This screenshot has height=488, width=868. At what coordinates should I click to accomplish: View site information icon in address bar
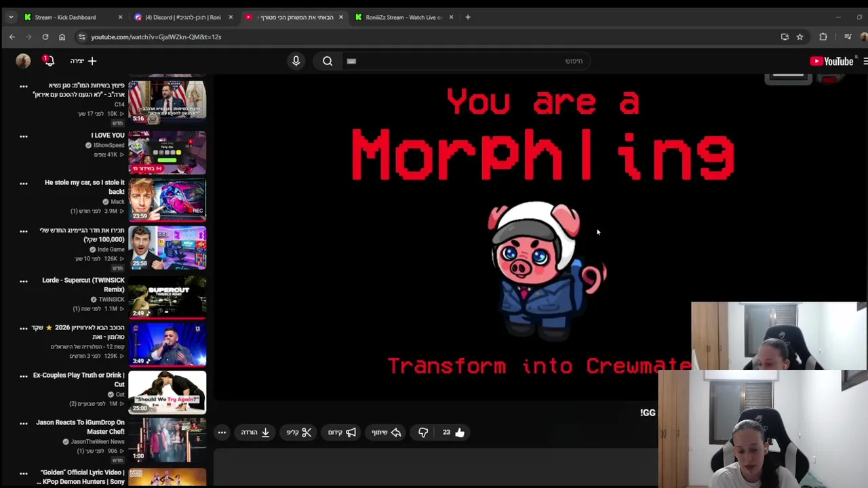coord(81,37)
